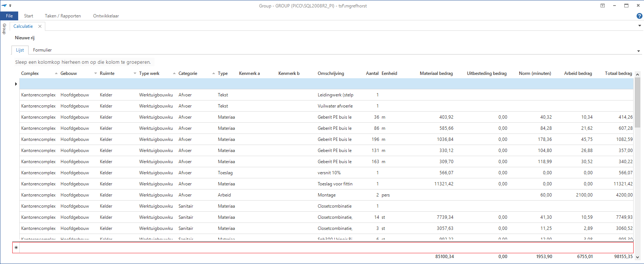
Task: Switch to the Taken / Rapporten ribbon tab
Action: (63, 16)
